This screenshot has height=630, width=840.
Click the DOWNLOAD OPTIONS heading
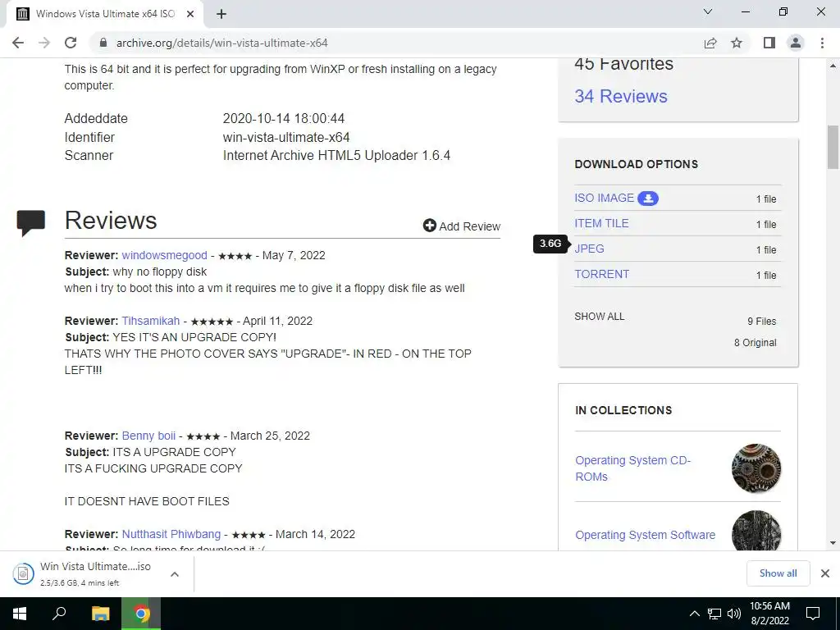636,164
